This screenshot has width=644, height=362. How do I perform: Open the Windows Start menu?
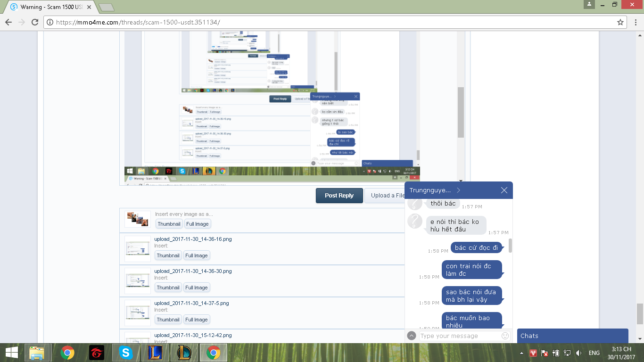click(11, 353)
